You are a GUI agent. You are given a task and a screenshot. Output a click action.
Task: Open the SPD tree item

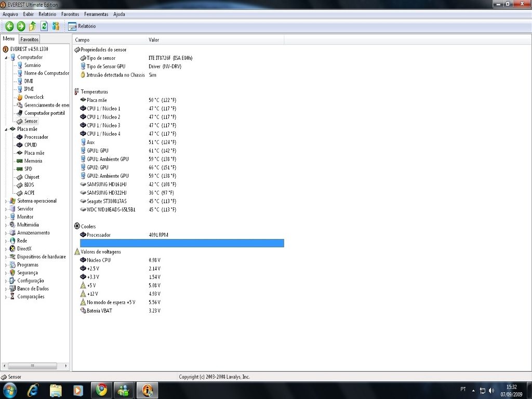(x=28, y=169)
